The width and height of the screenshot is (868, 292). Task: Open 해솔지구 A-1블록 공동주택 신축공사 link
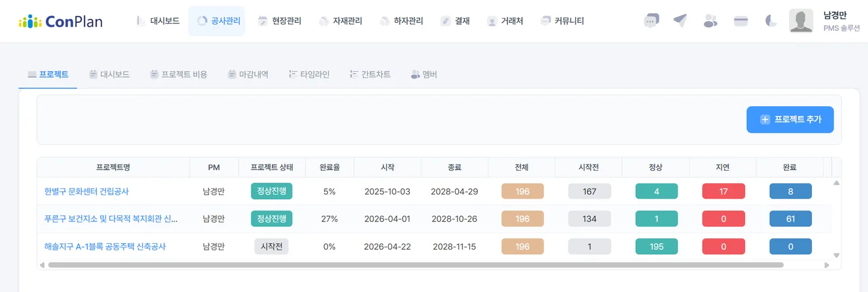coord(105,246)
